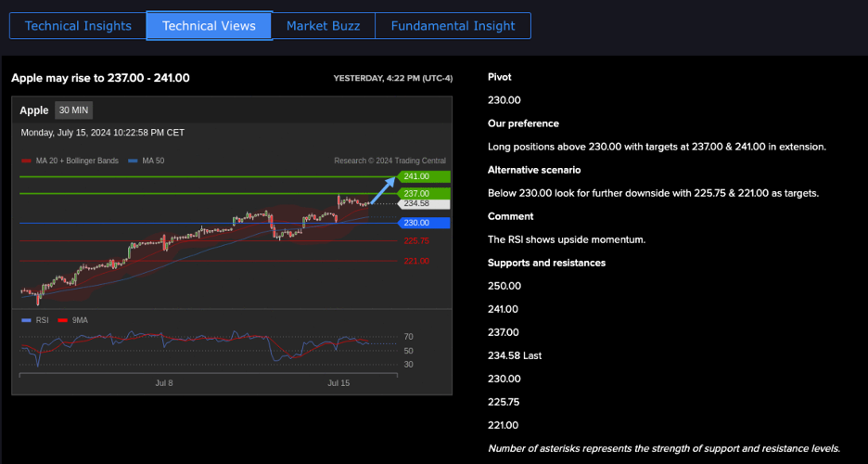
Task: Click the red 221.00 support level label
Action: point(416,261)
